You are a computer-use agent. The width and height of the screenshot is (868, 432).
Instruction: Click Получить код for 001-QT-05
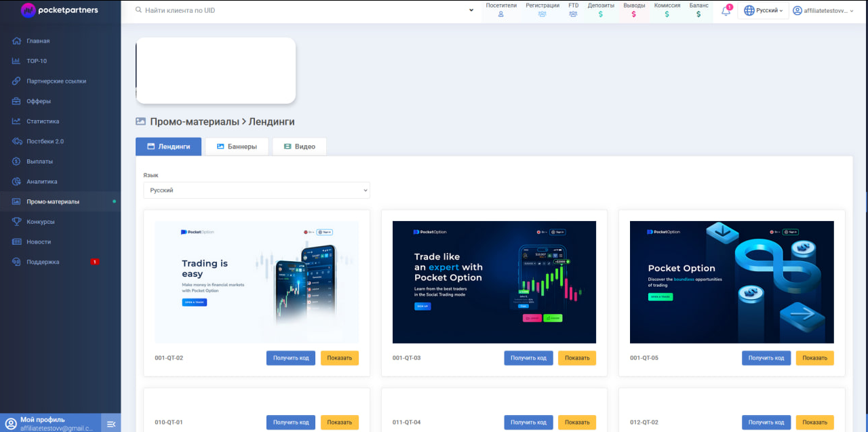766,358
